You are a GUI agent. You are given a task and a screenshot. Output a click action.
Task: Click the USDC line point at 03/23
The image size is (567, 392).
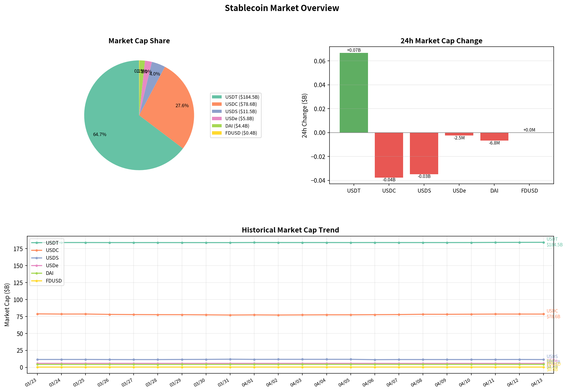click(x=37, y=314)
